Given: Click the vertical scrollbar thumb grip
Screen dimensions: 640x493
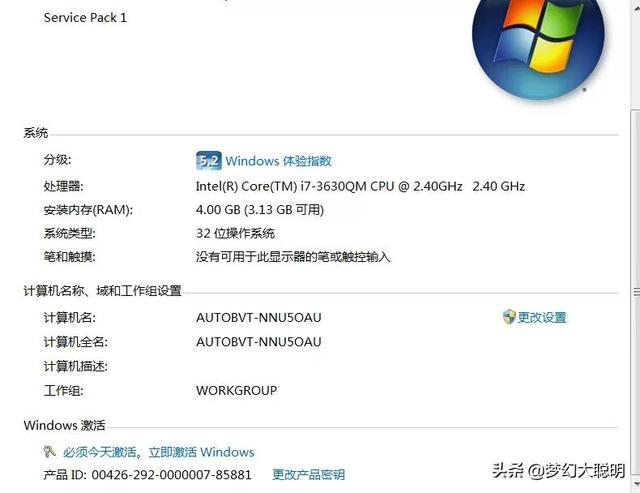Looking at the screenshot, I should tap(636, 292).
